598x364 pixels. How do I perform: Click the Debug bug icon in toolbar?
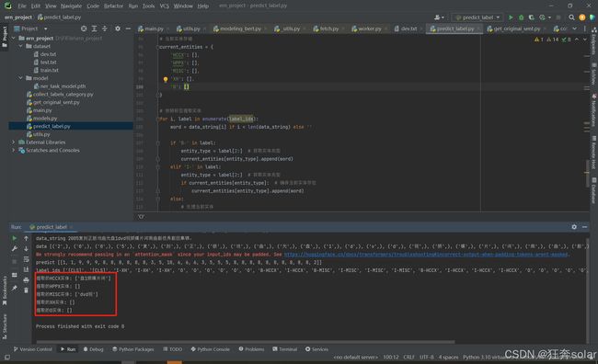pos(521,17)
